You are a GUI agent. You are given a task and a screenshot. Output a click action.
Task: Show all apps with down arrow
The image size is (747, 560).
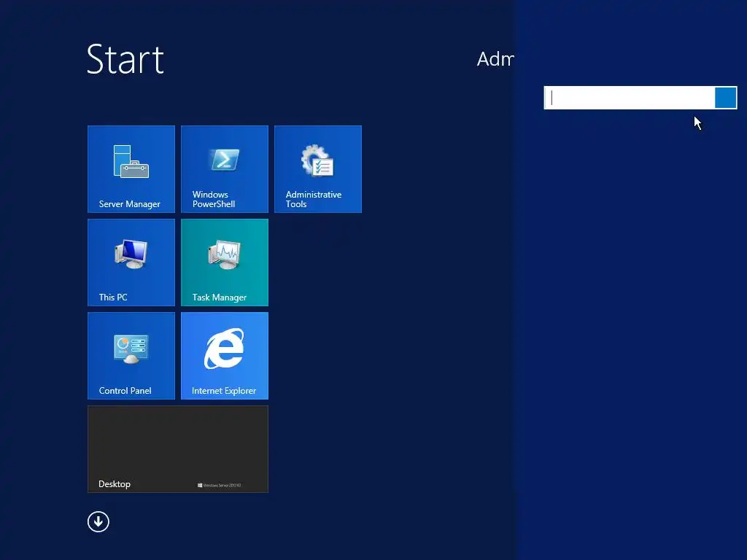click(98, 522)
